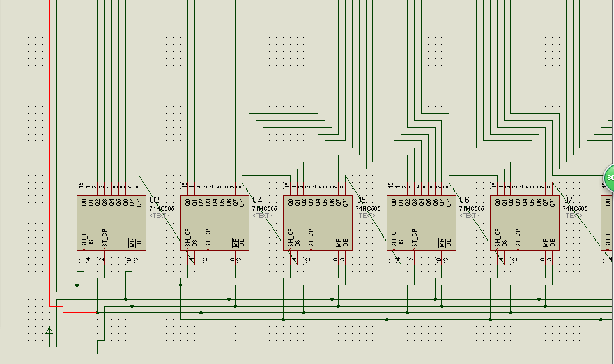The width and height of the screenshot is (614, 364).
Task: Click the 74HC595 value label under U4
Action: [x=265, y=209]
